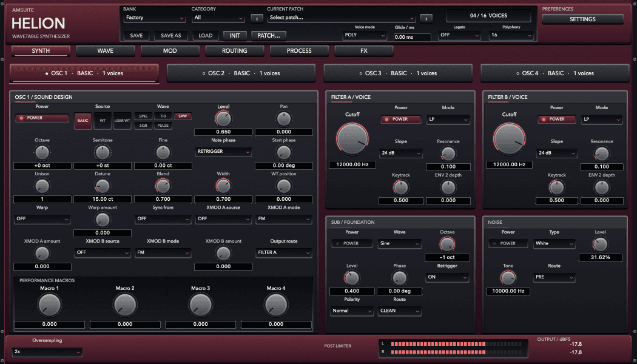
Task: Choose USER WT source for OSC 1
Action: click(x=122, y=121)
